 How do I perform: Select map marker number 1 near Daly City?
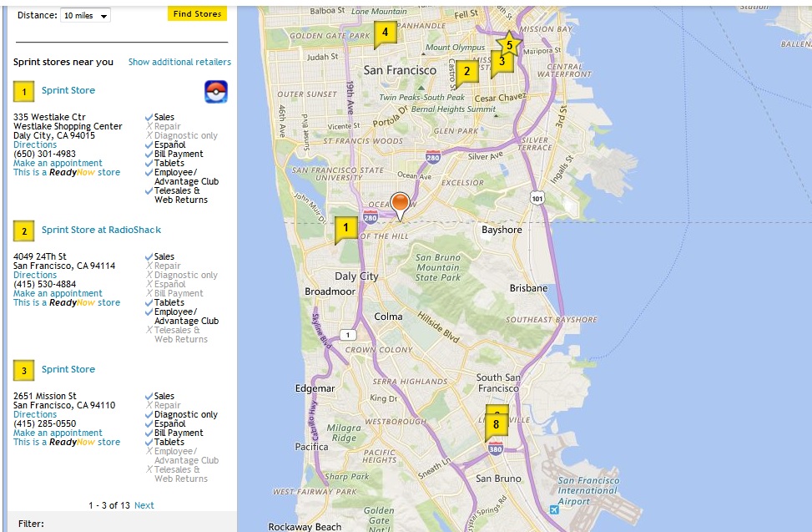tap(346, 229)
